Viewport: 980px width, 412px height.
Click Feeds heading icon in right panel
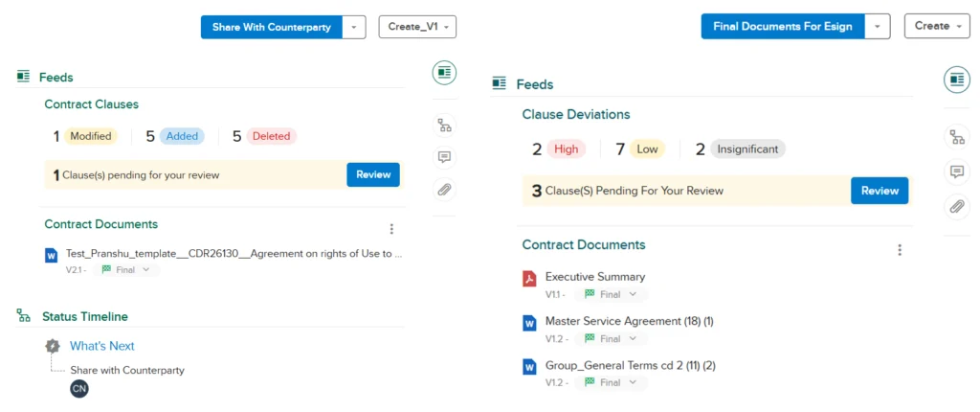499,84
